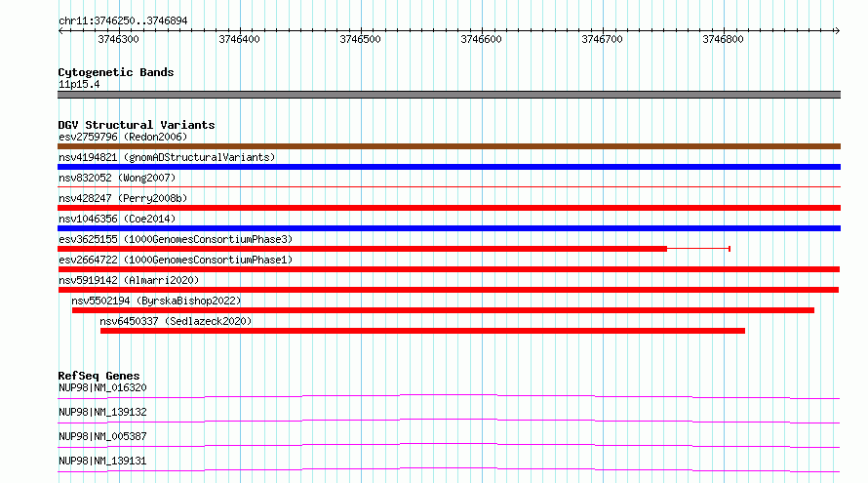
Task: Select the nsv428247 (Perry2008b) label
Action: pyautogui.click(x=123, y=198)
